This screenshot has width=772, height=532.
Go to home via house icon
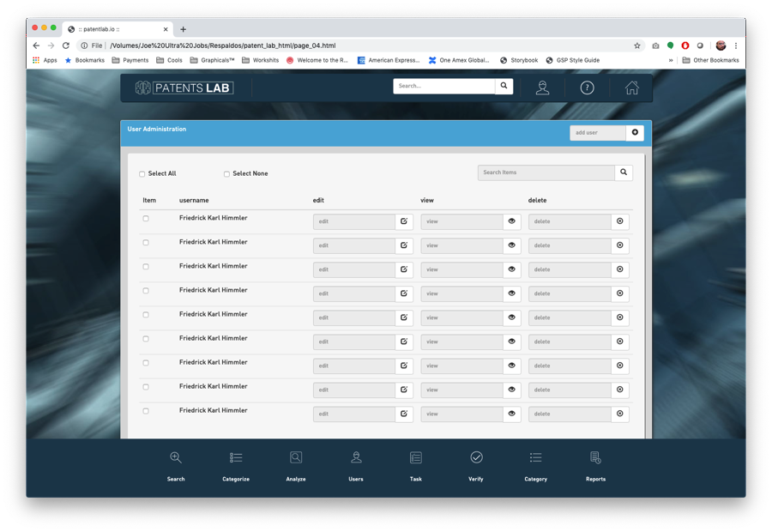pos(631,88)
